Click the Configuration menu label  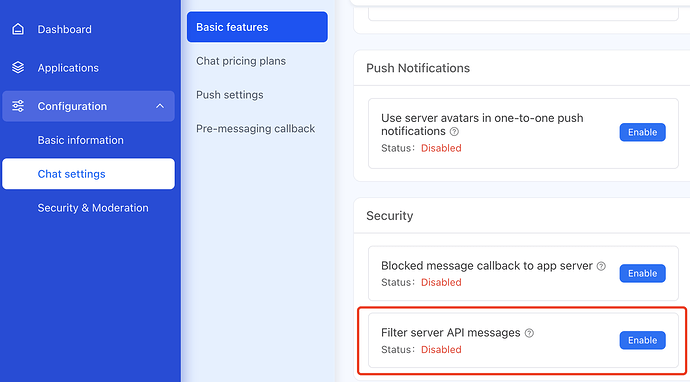point(72,106)
